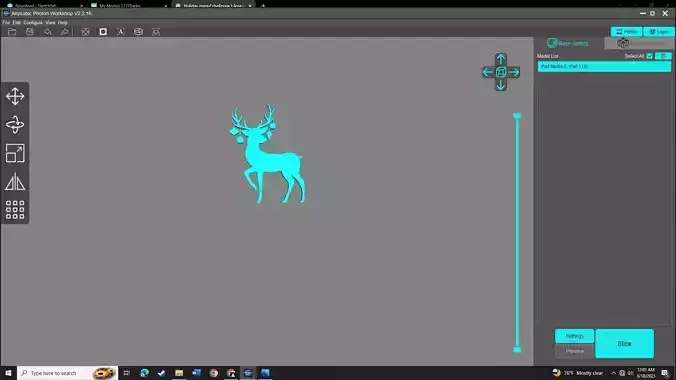Image resolution: width=676 pixels, height=380 pixels.
Task: Open Google Chrome from the taskbar
Action: tap(213, 373)
